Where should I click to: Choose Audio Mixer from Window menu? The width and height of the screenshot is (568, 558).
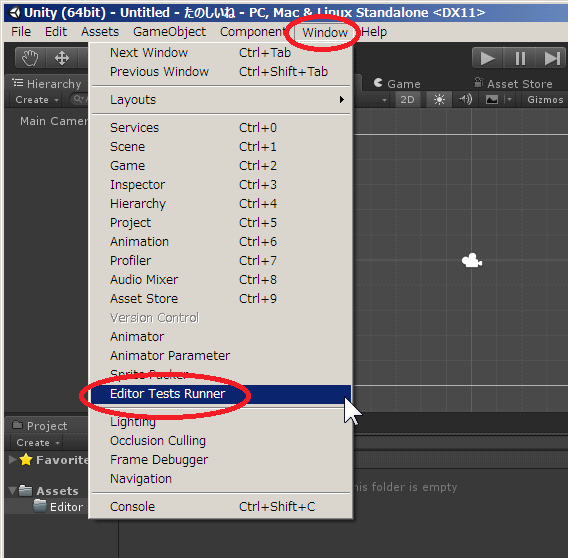coord(221,280)
